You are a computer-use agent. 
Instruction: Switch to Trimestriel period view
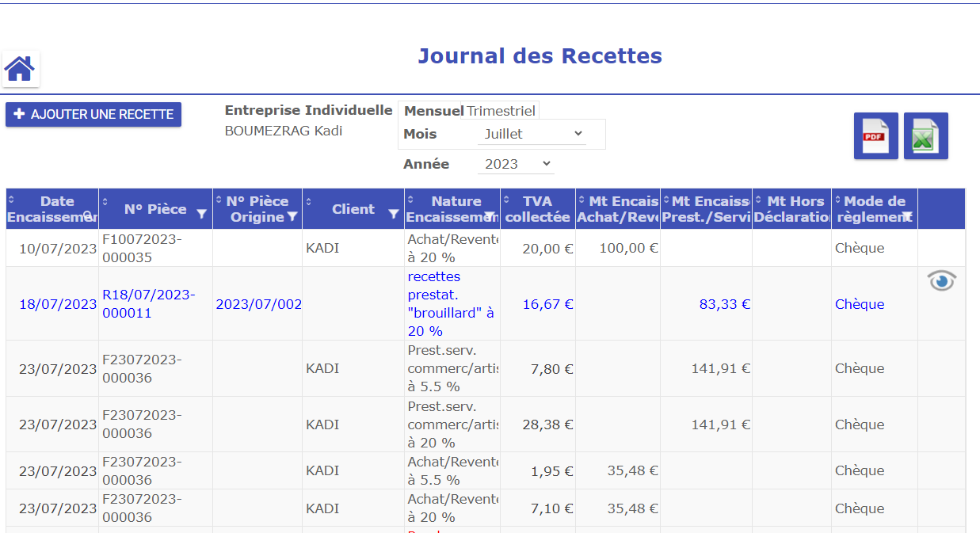point(501,111)
